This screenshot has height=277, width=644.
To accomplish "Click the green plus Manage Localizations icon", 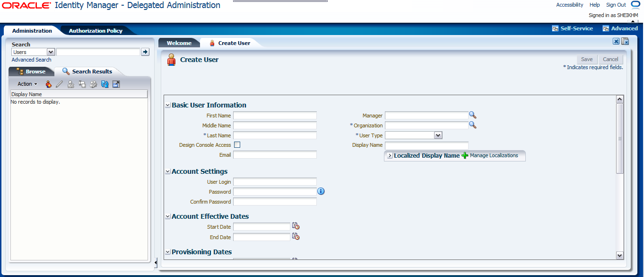I will [x=464, y=155].
